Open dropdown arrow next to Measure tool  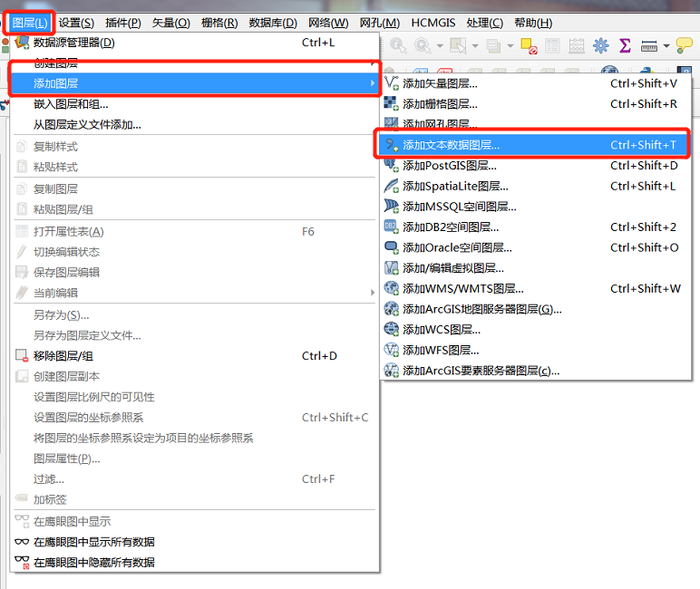666,45
